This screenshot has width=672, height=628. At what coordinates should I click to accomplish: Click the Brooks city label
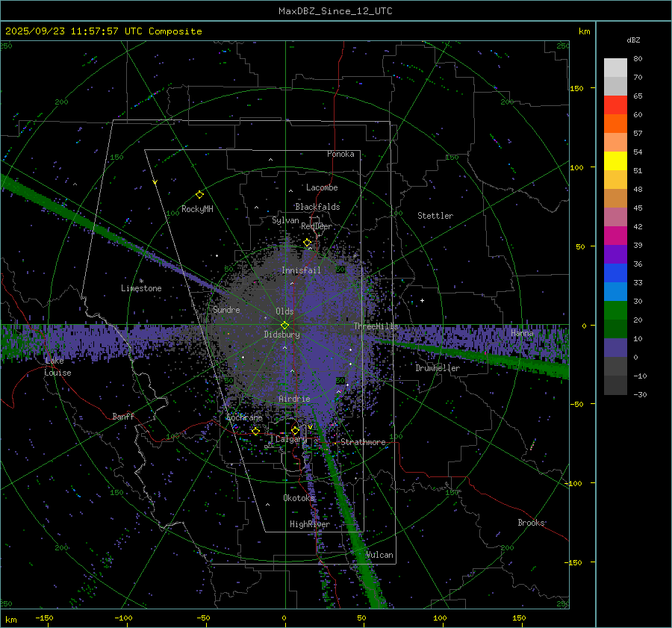pos(531,523)
